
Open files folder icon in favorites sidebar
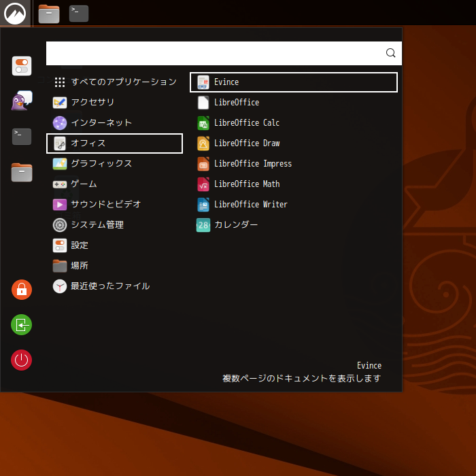click(x=22, y=172)
